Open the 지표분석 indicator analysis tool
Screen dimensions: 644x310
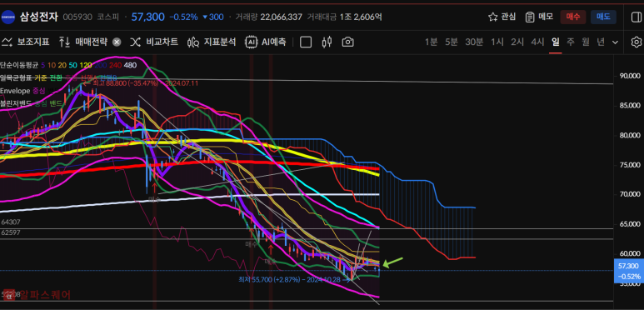[x=212, y=42]
